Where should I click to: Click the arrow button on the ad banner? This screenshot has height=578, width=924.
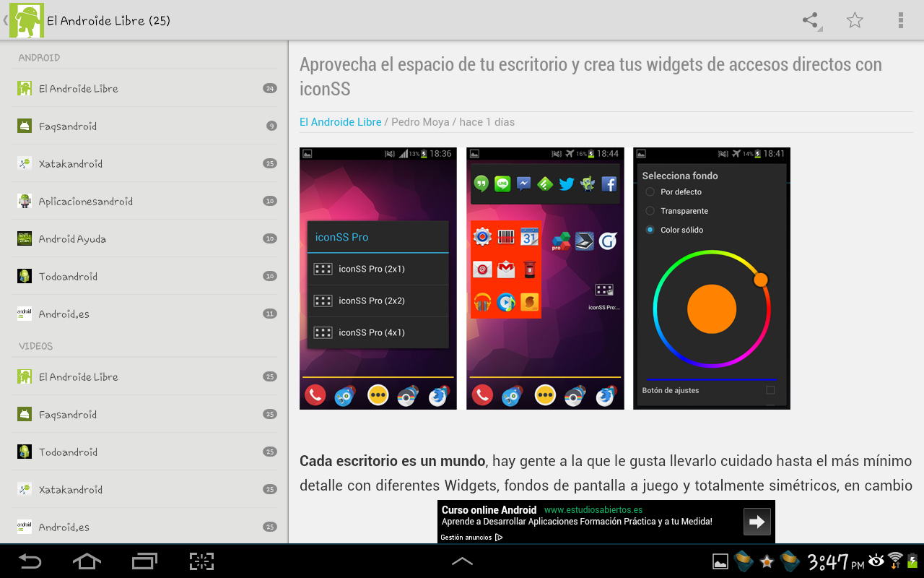click(757, 522)
